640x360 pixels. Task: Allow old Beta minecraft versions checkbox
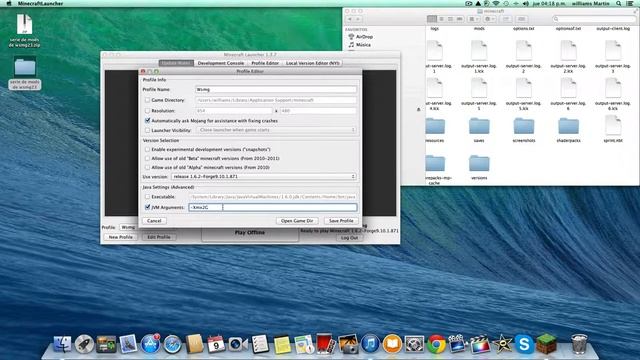(147, 158)
